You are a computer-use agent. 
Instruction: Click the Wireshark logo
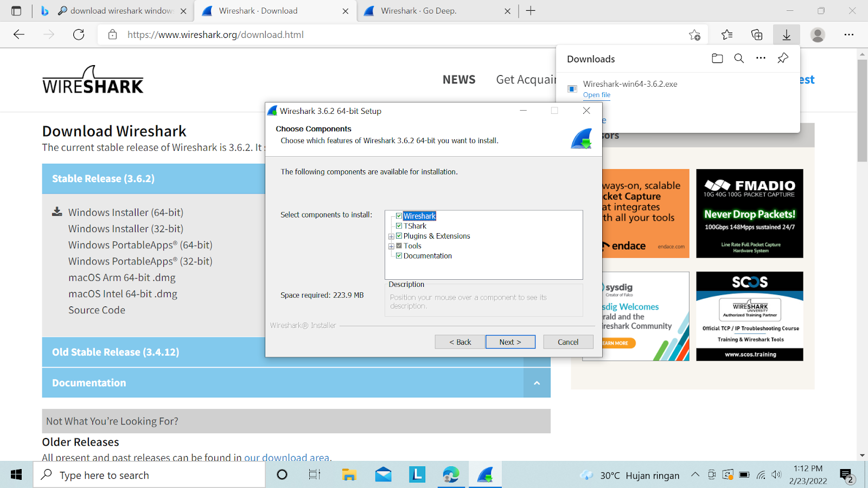click(x=93, y=80)
